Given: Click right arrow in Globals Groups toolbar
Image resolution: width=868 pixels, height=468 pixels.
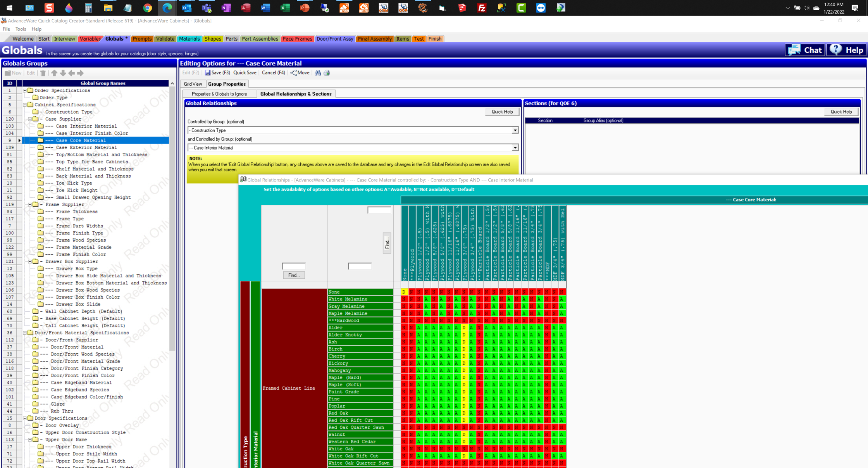Looking at the screenshot, I should point(80,73).
